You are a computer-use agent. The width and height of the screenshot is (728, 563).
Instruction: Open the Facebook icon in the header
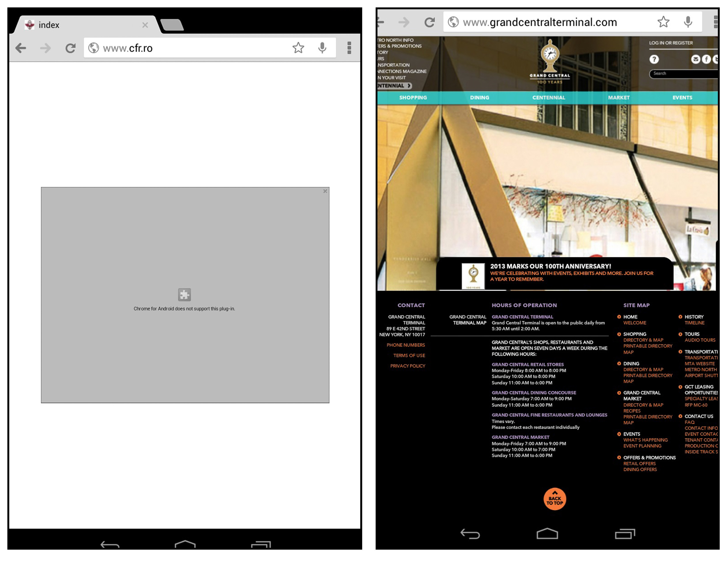pos(706,59)
